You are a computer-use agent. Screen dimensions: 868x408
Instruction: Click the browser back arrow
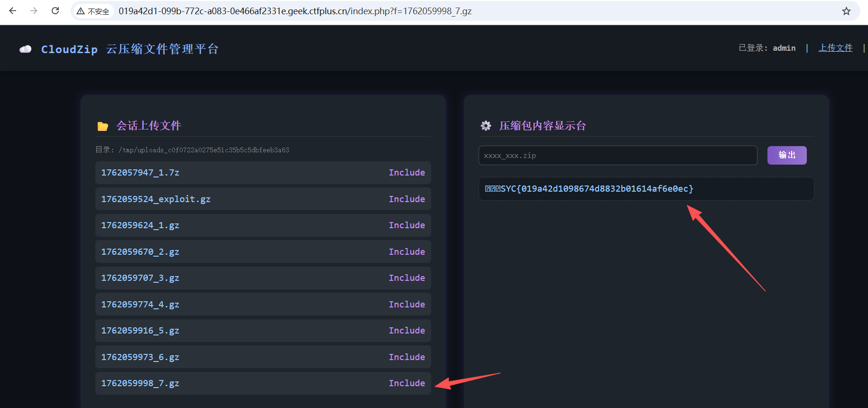pos(13,11)
